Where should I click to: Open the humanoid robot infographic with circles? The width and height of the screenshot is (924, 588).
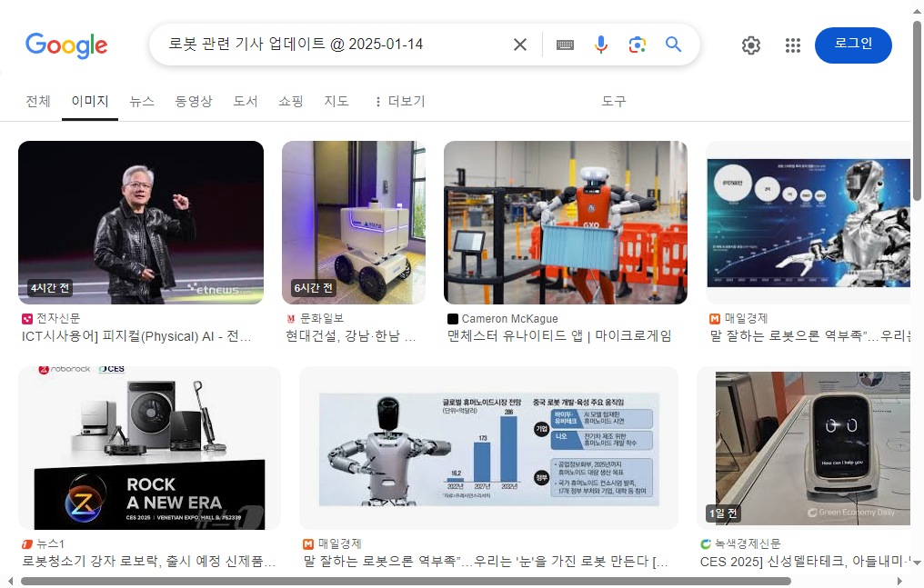click(x=808, y=223)
